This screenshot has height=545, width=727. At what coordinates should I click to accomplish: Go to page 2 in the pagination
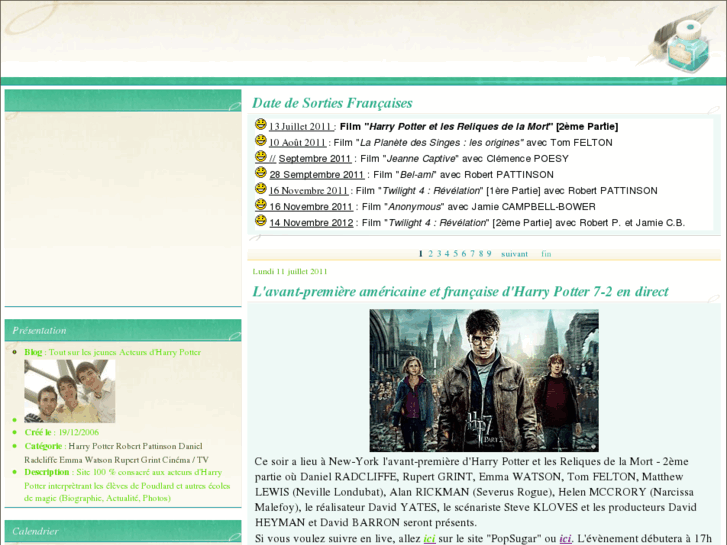(x=430, y=254)
